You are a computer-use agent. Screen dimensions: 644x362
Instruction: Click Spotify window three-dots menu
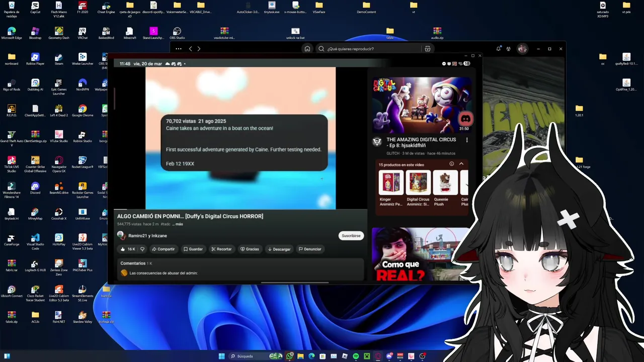[x=179, y=49]
